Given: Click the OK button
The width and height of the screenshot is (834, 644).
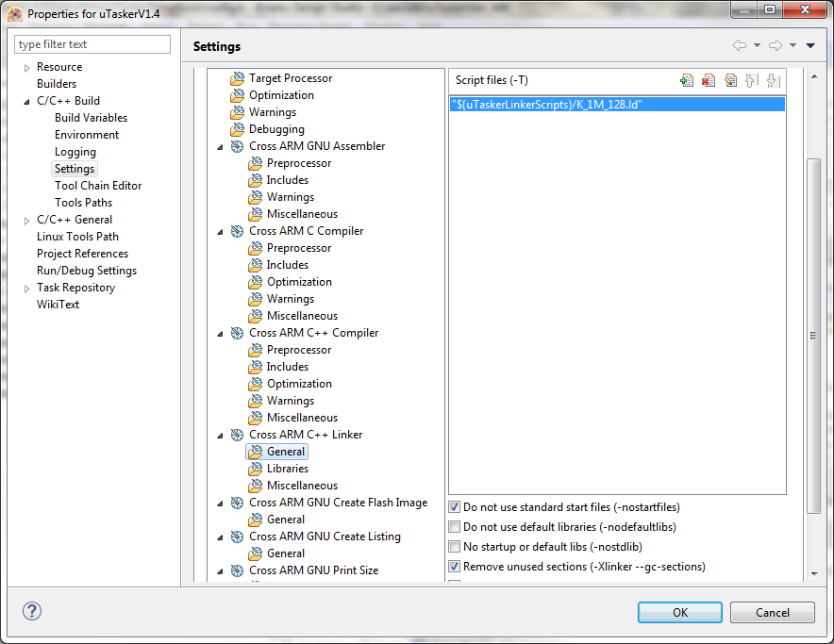Looking at the screenshot, I should click(680, 613).
